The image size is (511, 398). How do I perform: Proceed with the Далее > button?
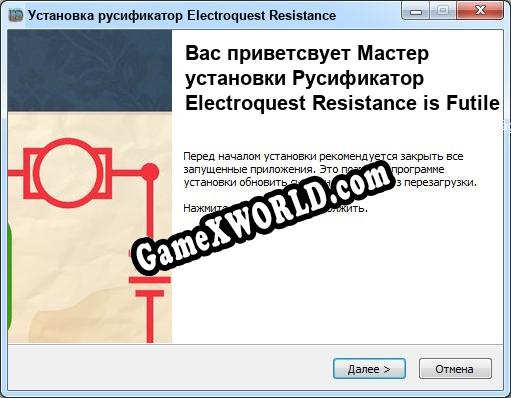(x=369, y=369)
